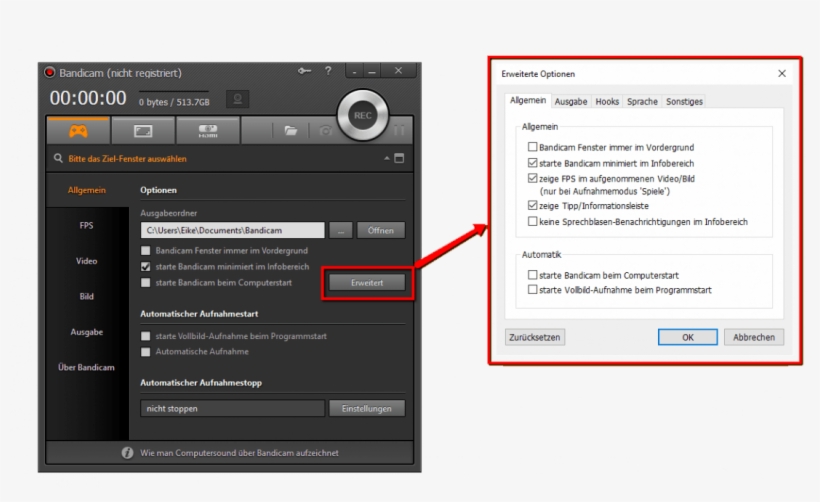The width and height of the screenshot is (820, 502).
Task: Check 'keine Sprechblasen-Benachrichtigungen im Infobereich'
Action: 532,221
